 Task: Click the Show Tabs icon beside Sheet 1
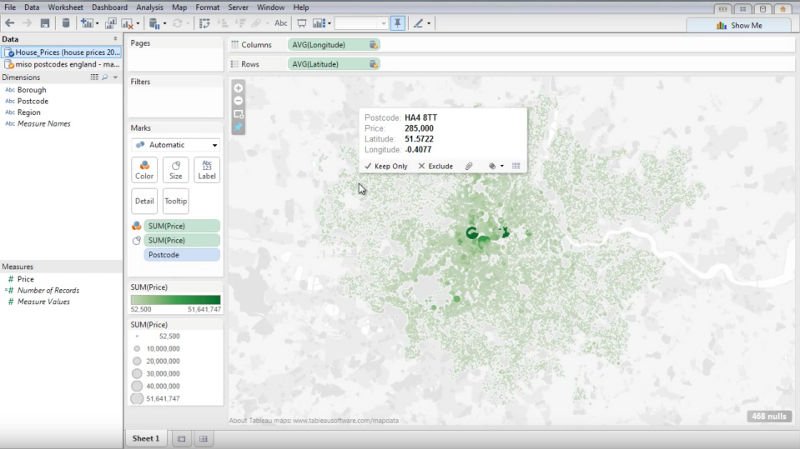coord(181,439)
